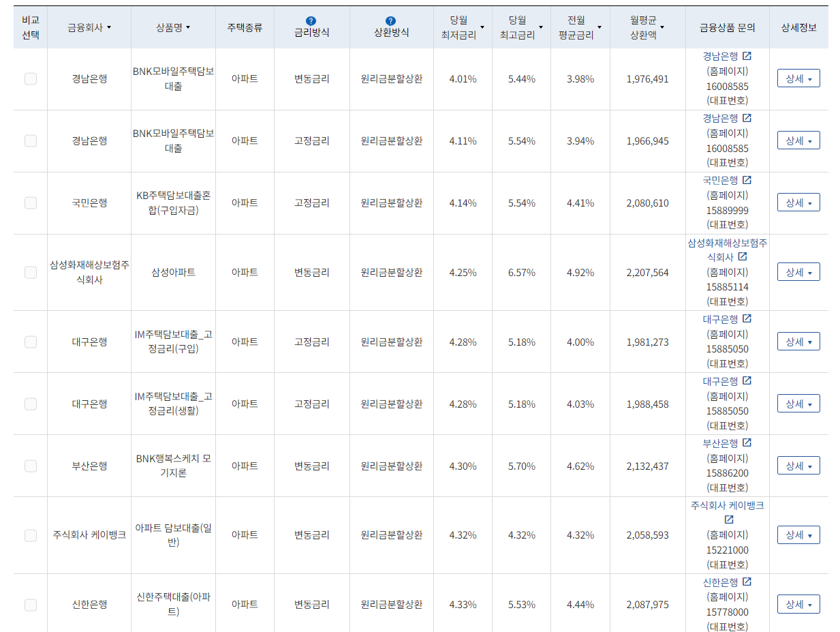The image size is (840, 632).
Task: Check the compare box for 국민은행 row
Action: (31, 203)
